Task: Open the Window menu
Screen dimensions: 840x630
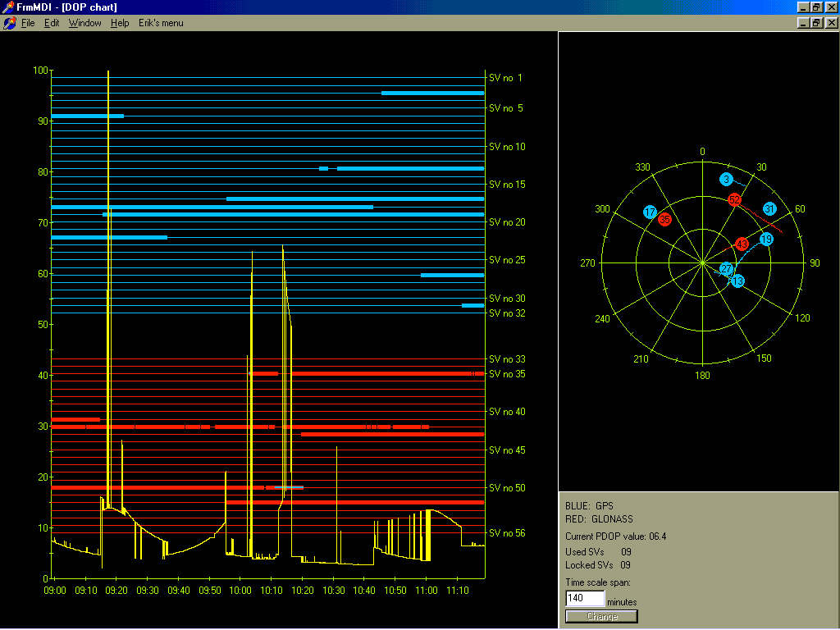Action: 84,23
